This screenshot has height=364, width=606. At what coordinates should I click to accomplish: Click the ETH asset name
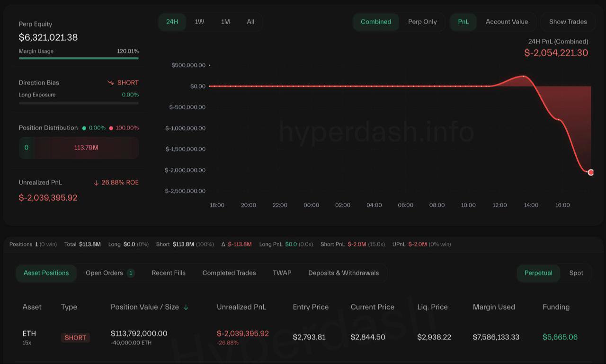coord(29,333)
